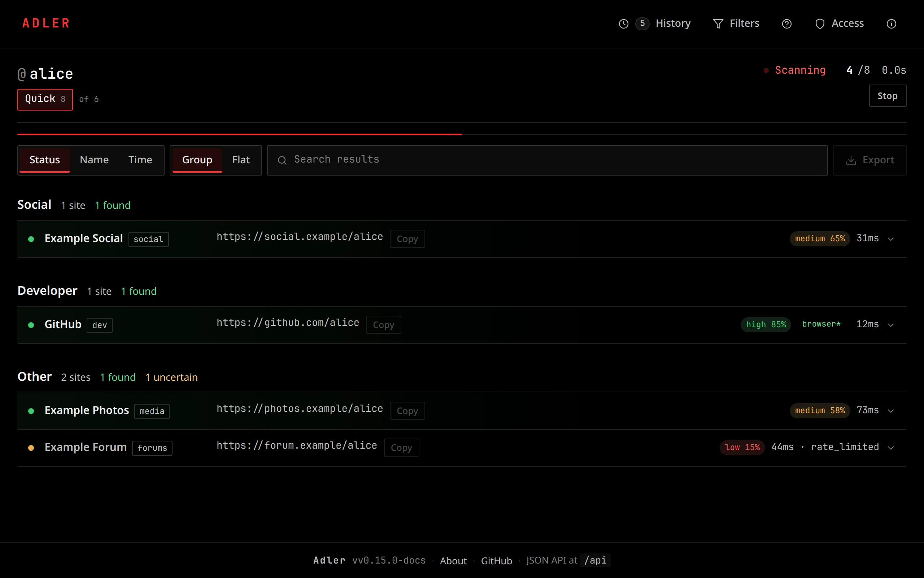Viewport: 924px width, 578px height.
Task: Click the social tag on Example Social
Action: point(149,239)
